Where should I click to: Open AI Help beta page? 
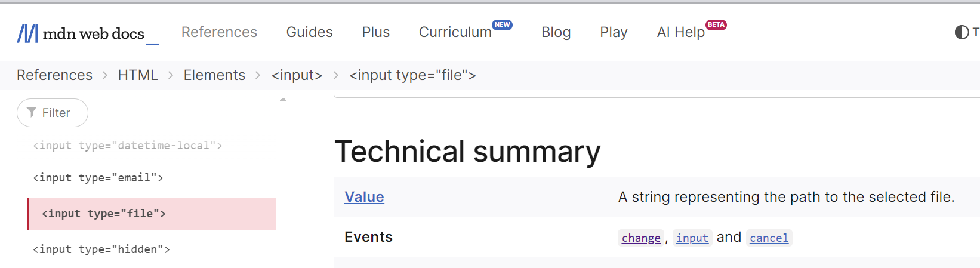click(x=681, y=32)
